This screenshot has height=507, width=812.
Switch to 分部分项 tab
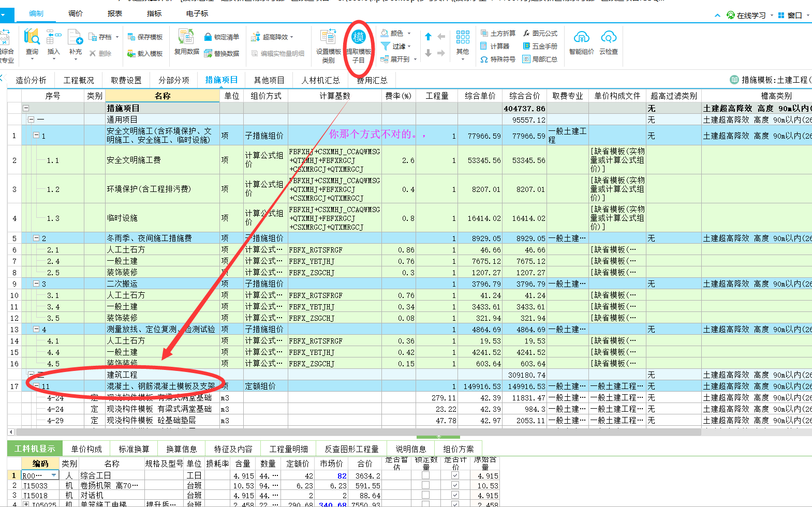tap(174, 80)
